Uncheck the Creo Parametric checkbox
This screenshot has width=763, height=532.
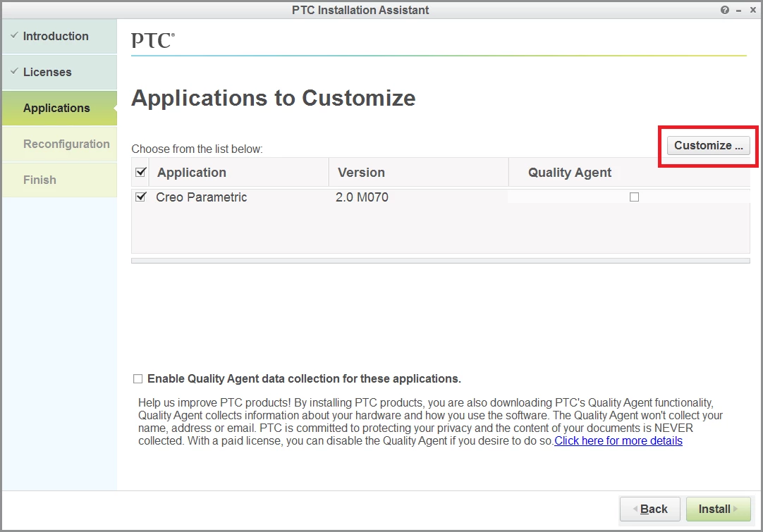pyautogui.click(x=141, y=197)
